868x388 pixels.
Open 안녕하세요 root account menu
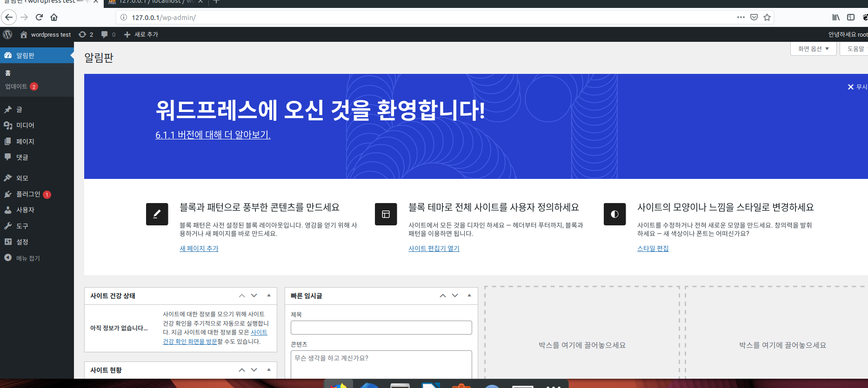(848, 34)
